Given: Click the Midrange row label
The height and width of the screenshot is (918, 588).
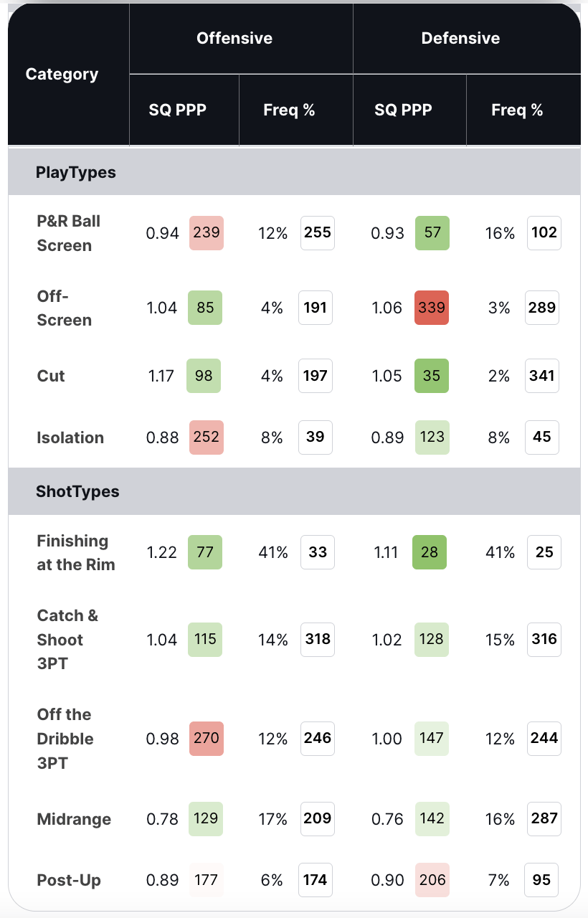Looking at the screenshot, I should pyautogui.click(x=74, y=818).
